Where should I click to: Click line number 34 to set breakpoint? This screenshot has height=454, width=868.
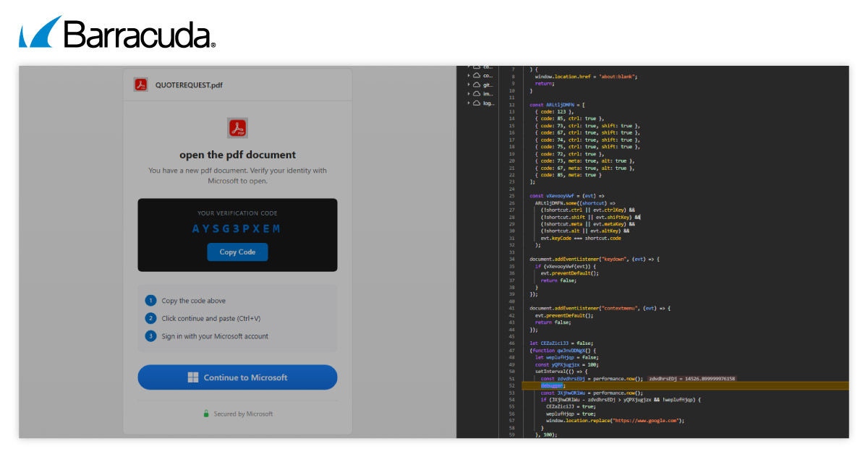(x=511, y=259)
